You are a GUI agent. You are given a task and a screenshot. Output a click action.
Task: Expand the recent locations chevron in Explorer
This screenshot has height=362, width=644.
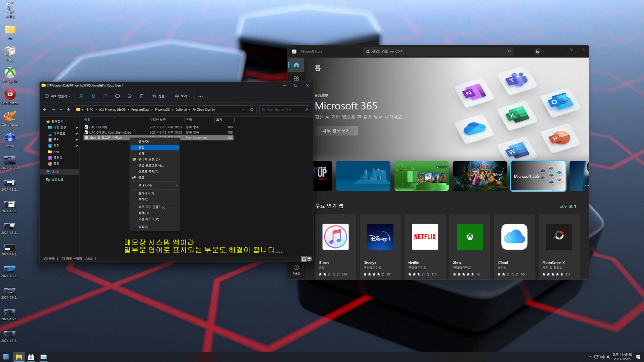click(61, 110)
